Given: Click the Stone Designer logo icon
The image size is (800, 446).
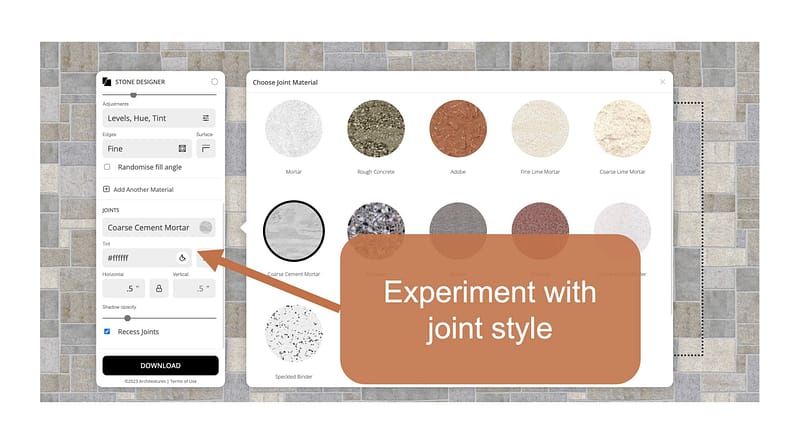Looking at the screenshot, I should [x=107, y=82].
